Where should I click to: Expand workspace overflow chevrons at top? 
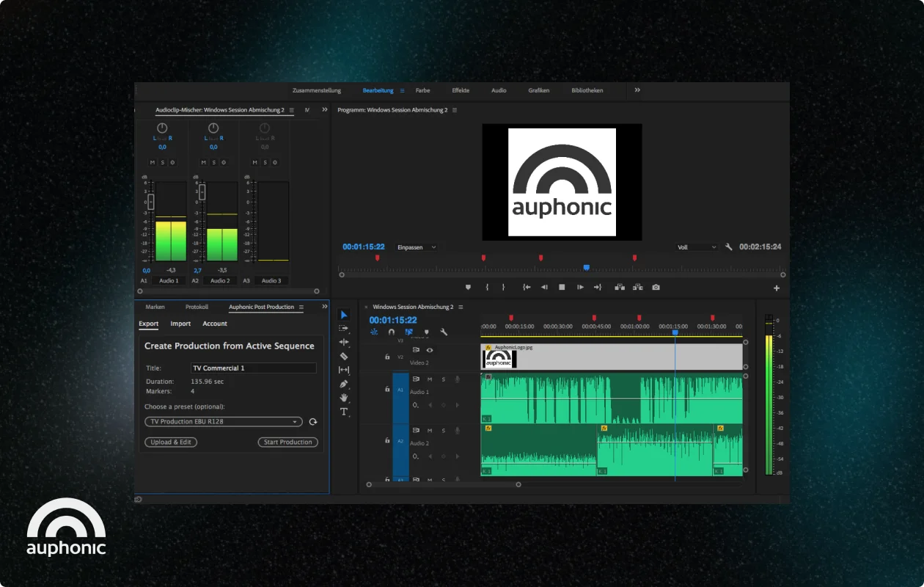(x=637, y=90)
